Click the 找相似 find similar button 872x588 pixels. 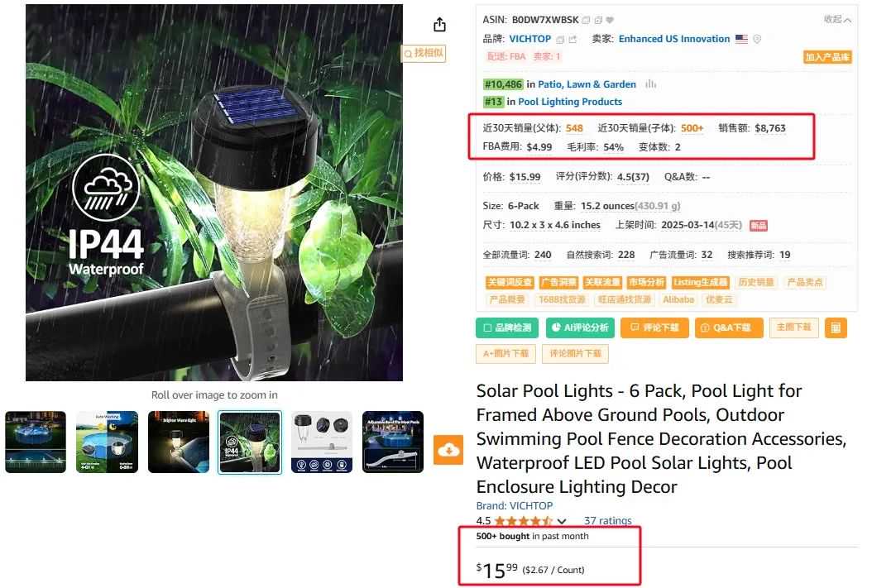click(424, 53)
